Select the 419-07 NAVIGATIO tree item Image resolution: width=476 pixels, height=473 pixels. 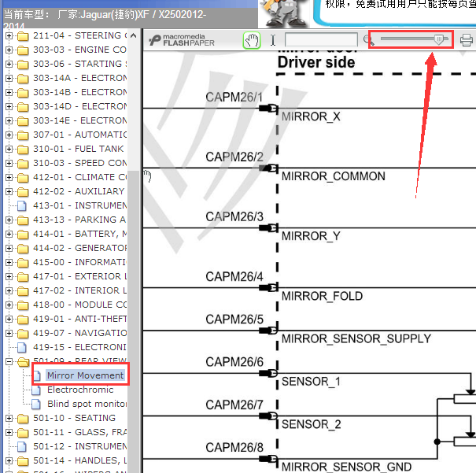[x=79, y=333]
